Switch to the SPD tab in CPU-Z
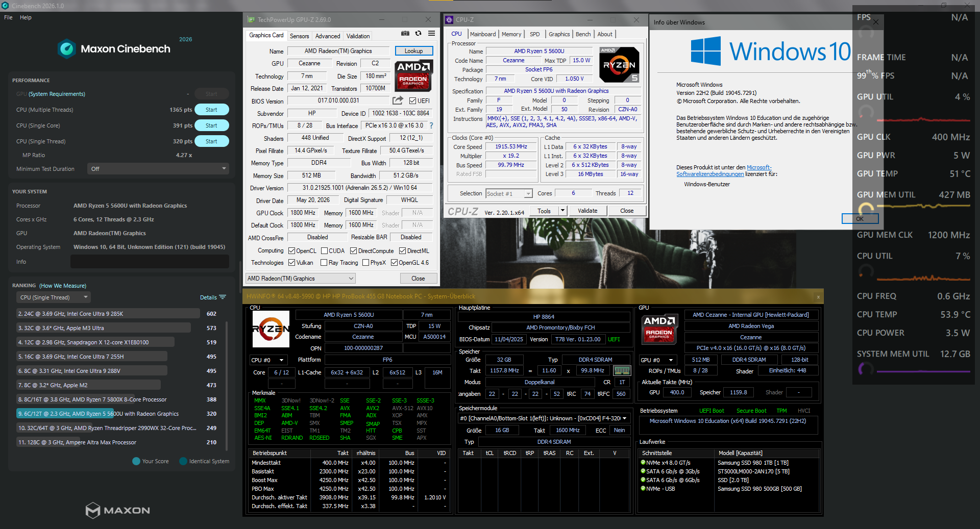 tap(534, 34)
